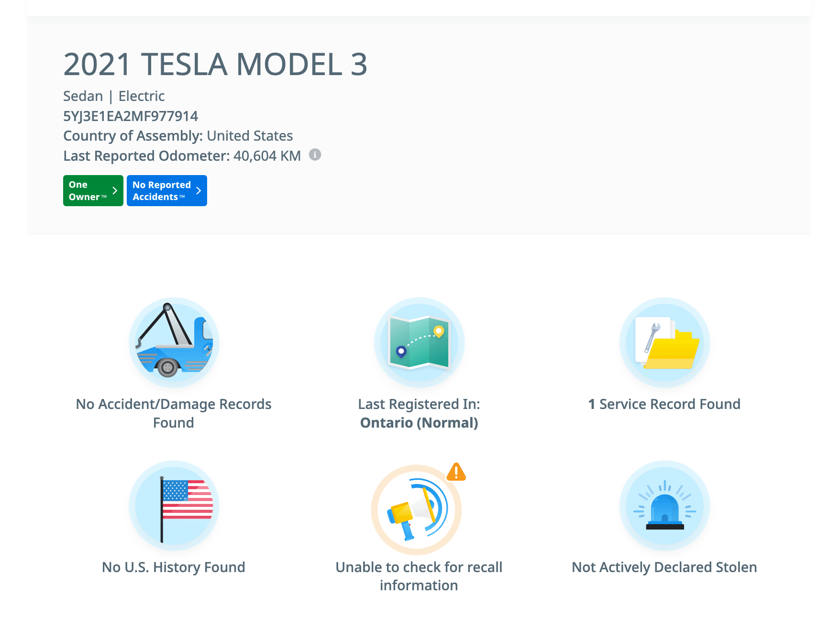Expand the One Owner chevron arrow
The image size is (840, 618).
tap(115, 190)
